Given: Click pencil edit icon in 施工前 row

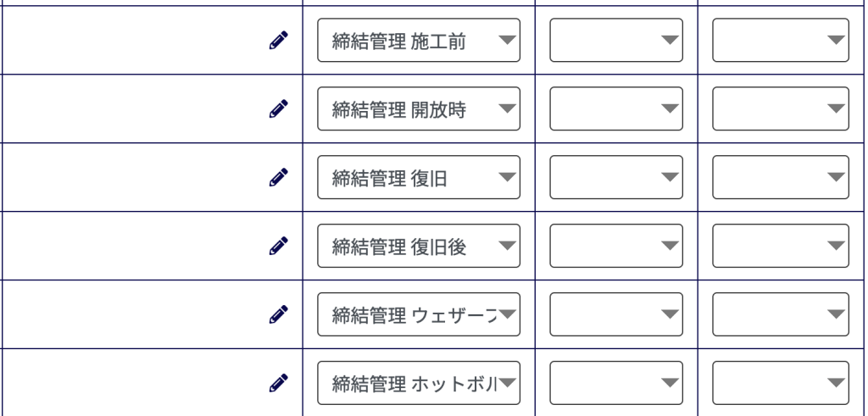Looking at the screenshot, I should click(x=278, y=41).
